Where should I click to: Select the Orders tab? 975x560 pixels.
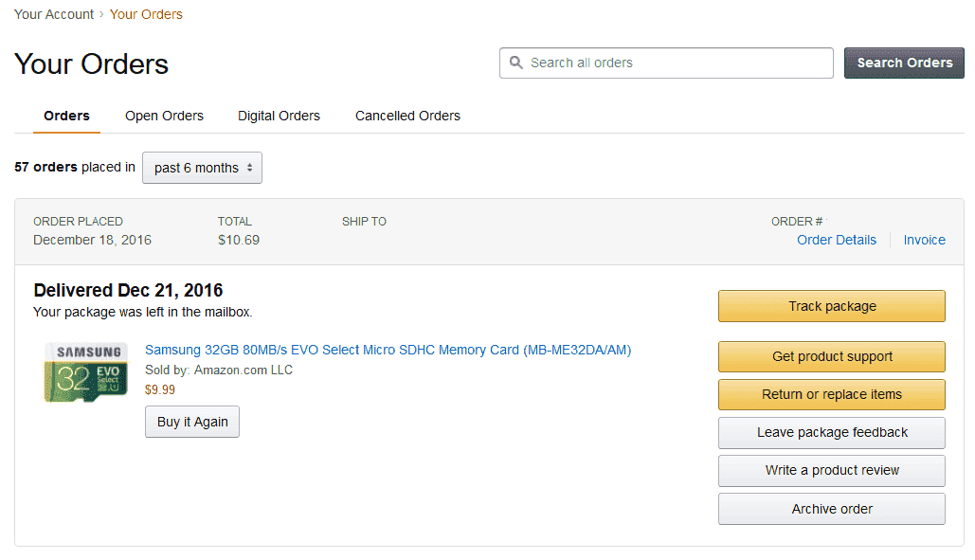click(66, 116)
